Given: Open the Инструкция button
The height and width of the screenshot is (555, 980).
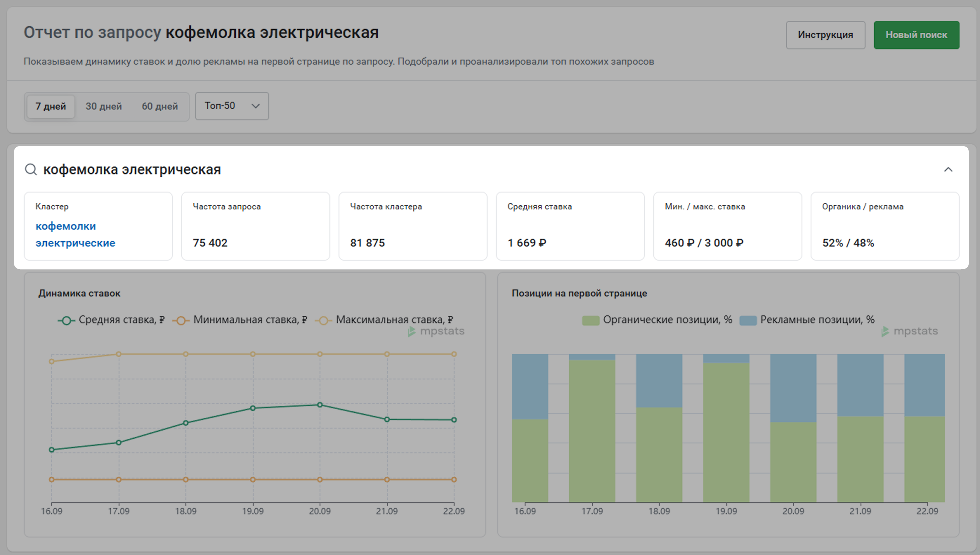Looking at the screenshot, I should point(825,35).
